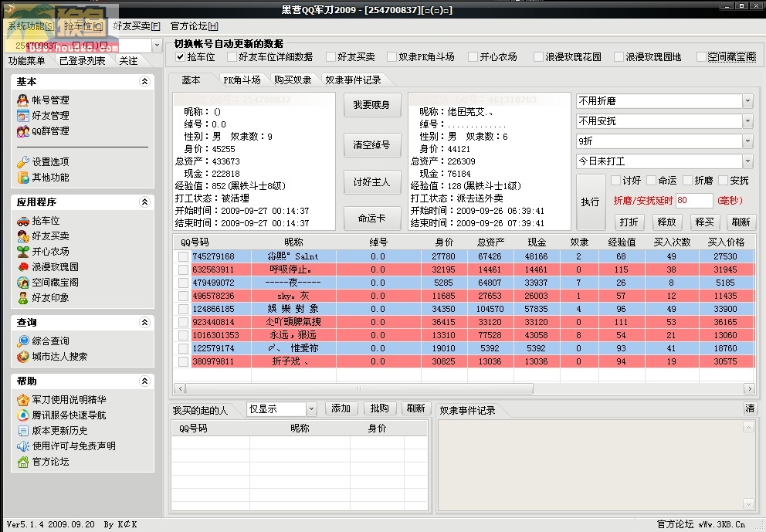Screen dimensions: 766x532
Task: Enable 奴隶PK角斗场 checkbox
Action: [x=391, y=57]
